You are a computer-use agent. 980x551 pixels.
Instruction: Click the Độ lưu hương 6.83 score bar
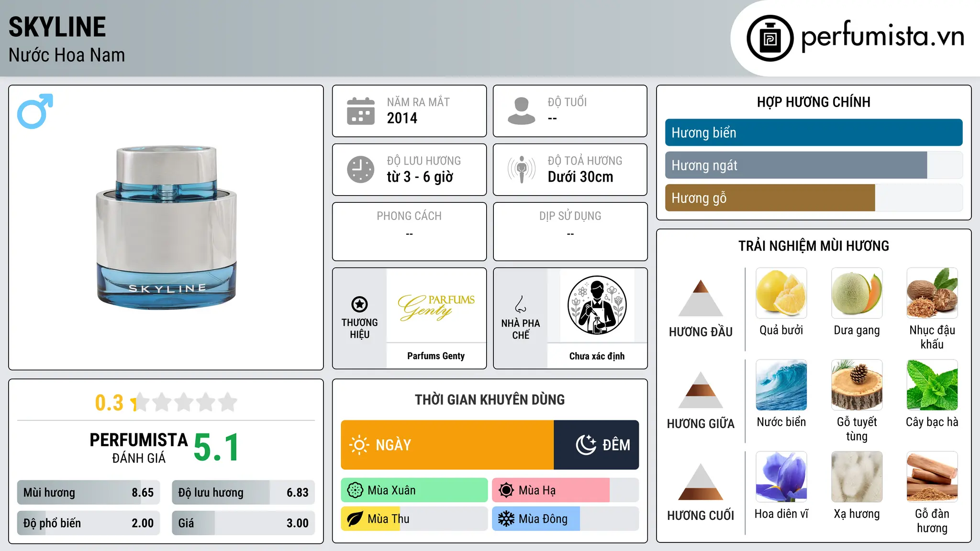243,492
